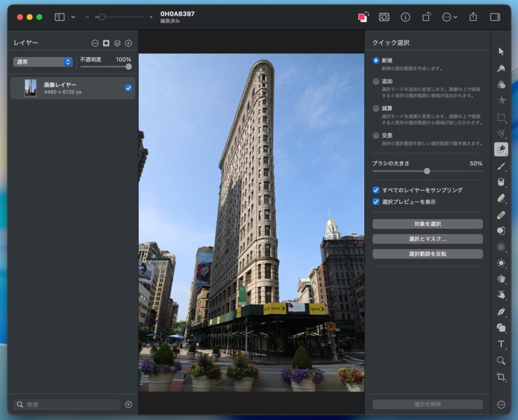Click the 対象を選択 button
The width and height of the screenshot is (518, 420).
coord(427,224)
